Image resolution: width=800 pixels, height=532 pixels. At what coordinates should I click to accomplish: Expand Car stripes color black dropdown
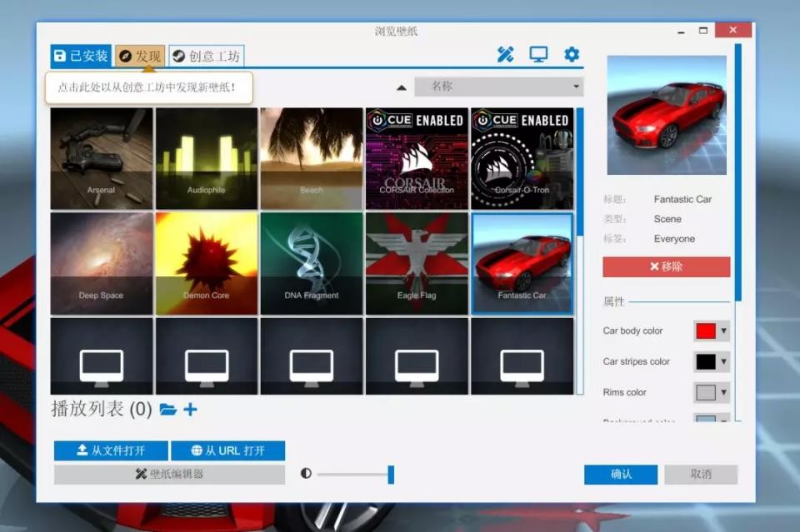coord(712,361)
